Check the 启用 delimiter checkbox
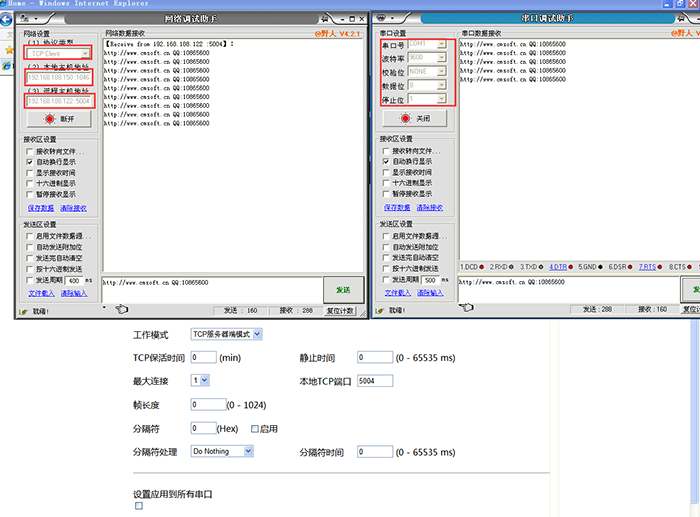The height and width of the screenshot is (517, 700). [255, 428]
